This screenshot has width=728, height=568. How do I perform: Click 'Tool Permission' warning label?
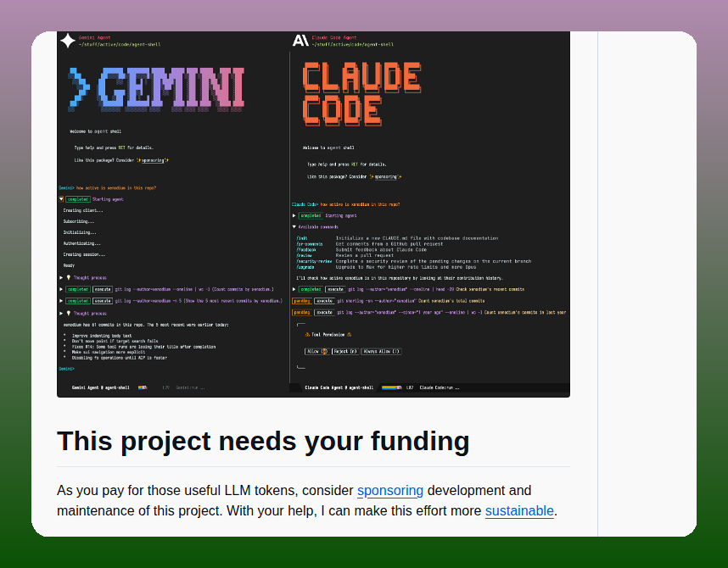(x=328, y=335)
